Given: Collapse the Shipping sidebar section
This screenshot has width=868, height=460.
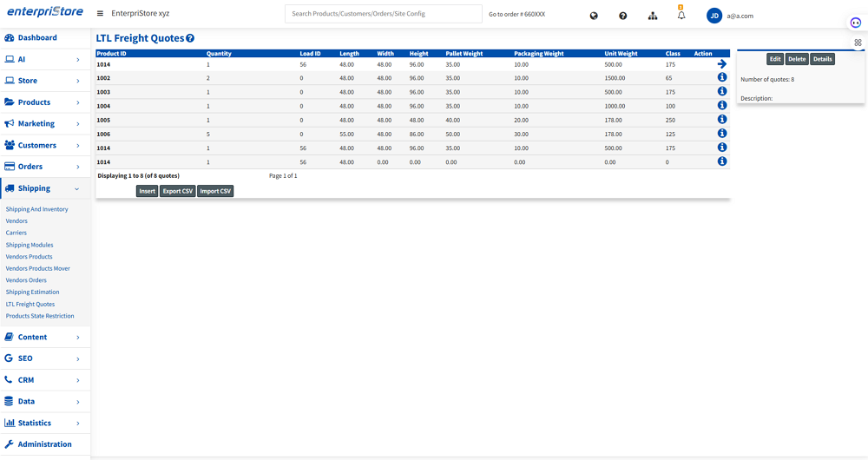Looking at the screenshot, I should (45, 188).
